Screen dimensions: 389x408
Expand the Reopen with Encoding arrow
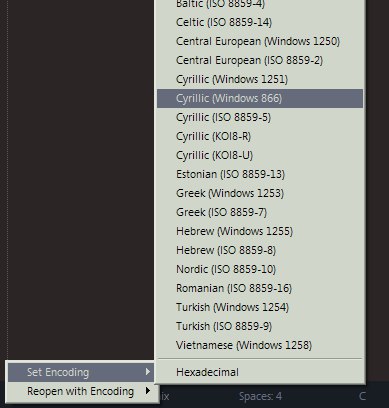(148, 390)
